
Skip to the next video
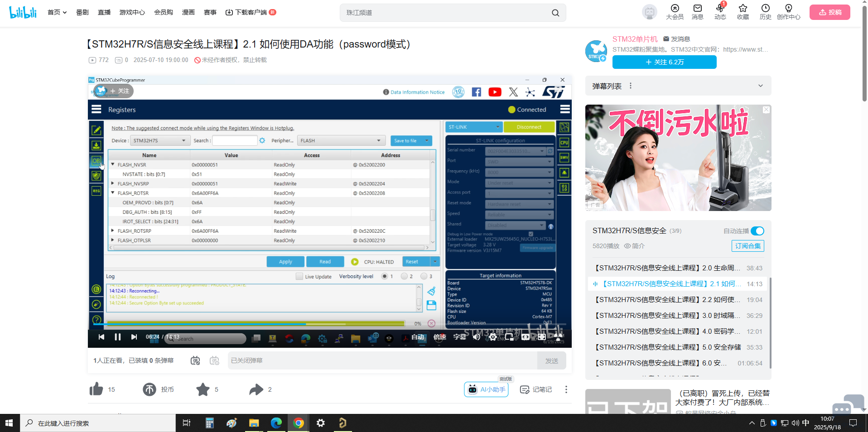pos(134,337)
